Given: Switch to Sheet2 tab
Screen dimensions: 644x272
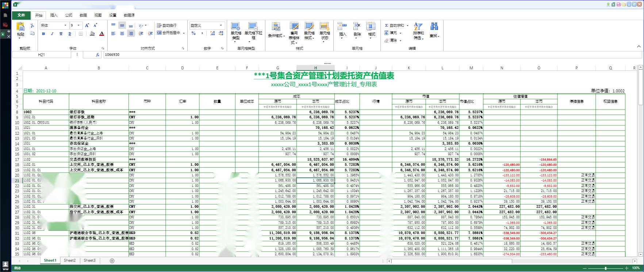Looking at the screenshot, I should click(x=70, y=261).
